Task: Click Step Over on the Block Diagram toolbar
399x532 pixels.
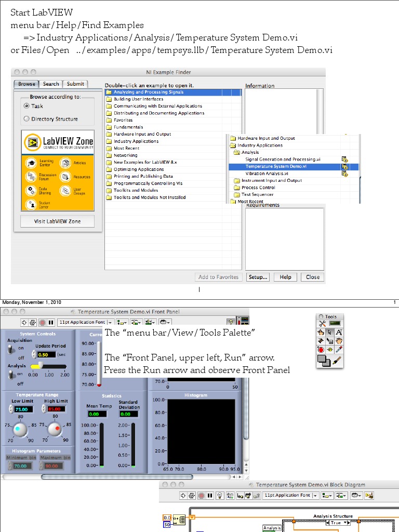Action: tap(248, 496)
